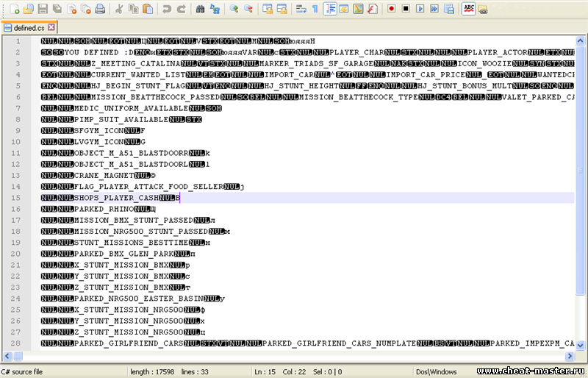This screenshot has width=588, height=378.
Task: Click the Print icon in the toolbar
Action: click(x=99, y=9)
